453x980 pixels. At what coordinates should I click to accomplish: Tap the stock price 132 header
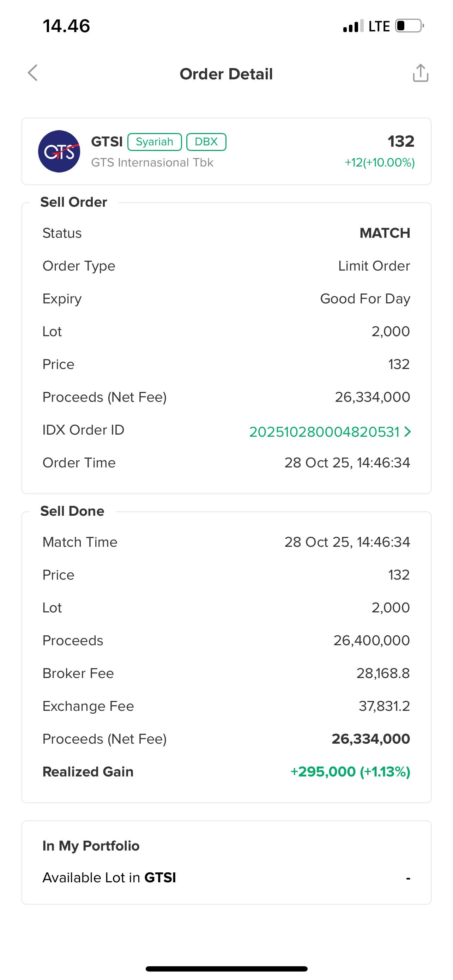click(x=401, y=141)
